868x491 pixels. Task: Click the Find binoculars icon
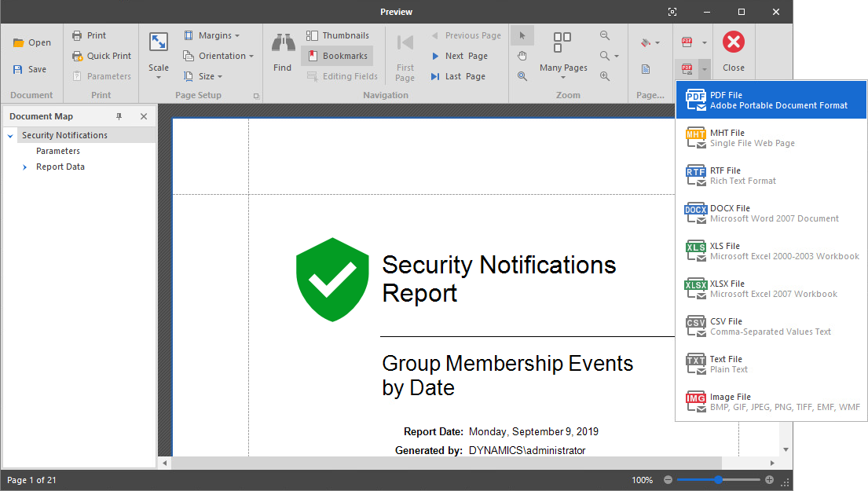[x=282, y=43]
